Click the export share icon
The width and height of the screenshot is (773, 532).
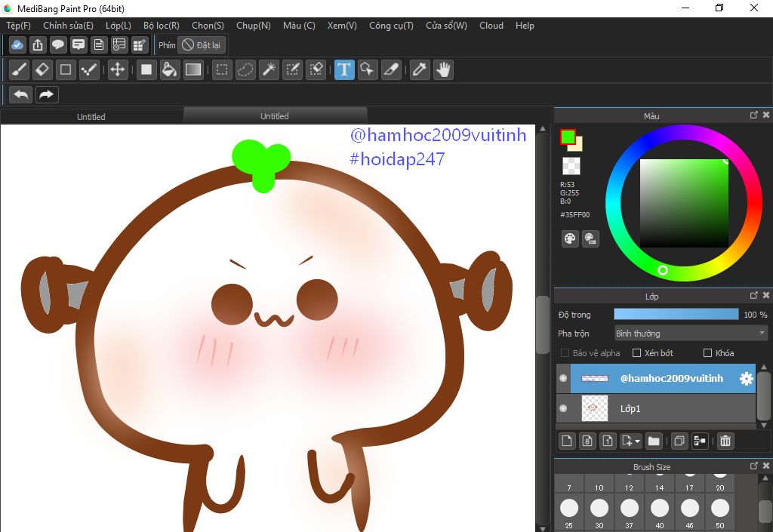[38, 45]
